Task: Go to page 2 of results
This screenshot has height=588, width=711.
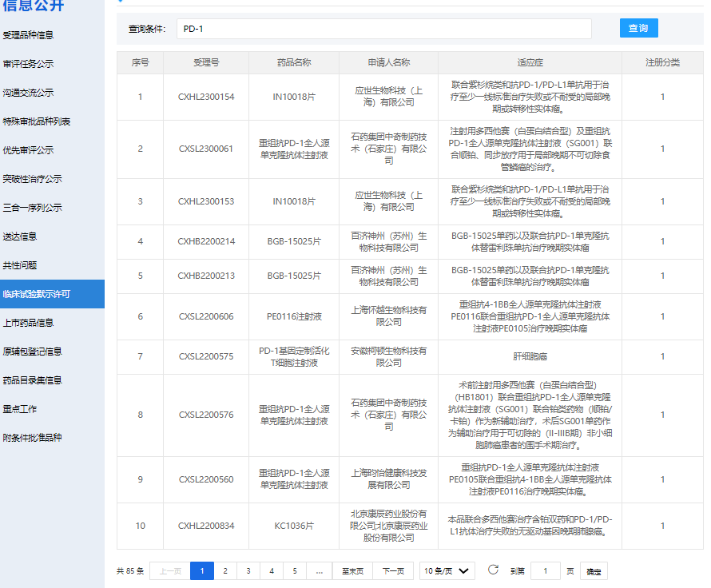Action: 225,571
